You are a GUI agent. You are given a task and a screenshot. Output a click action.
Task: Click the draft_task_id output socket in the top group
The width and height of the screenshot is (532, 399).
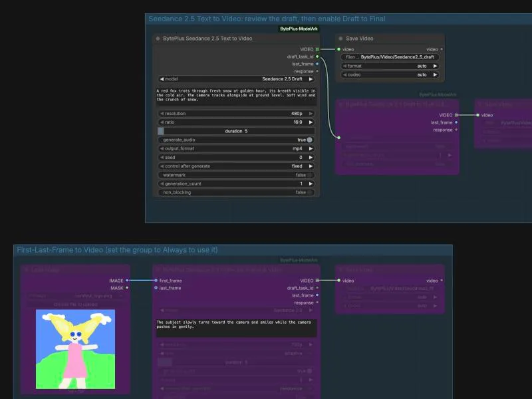tap(317, 57)
